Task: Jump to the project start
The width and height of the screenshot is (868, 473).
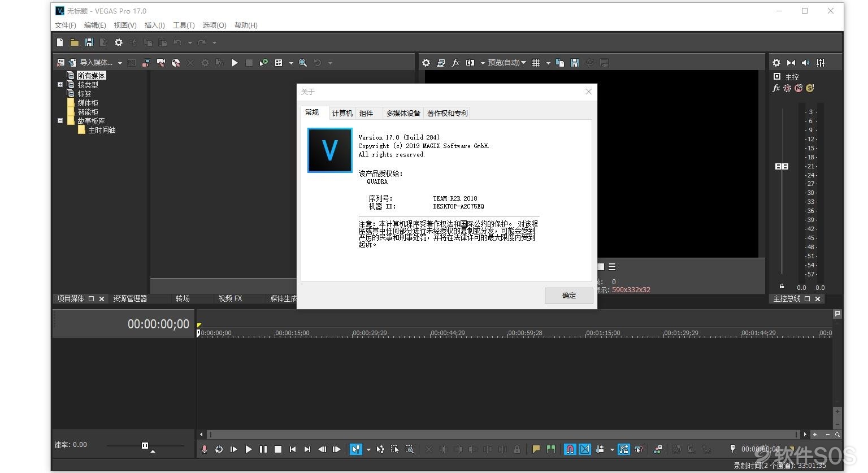Action: point(293,449)
